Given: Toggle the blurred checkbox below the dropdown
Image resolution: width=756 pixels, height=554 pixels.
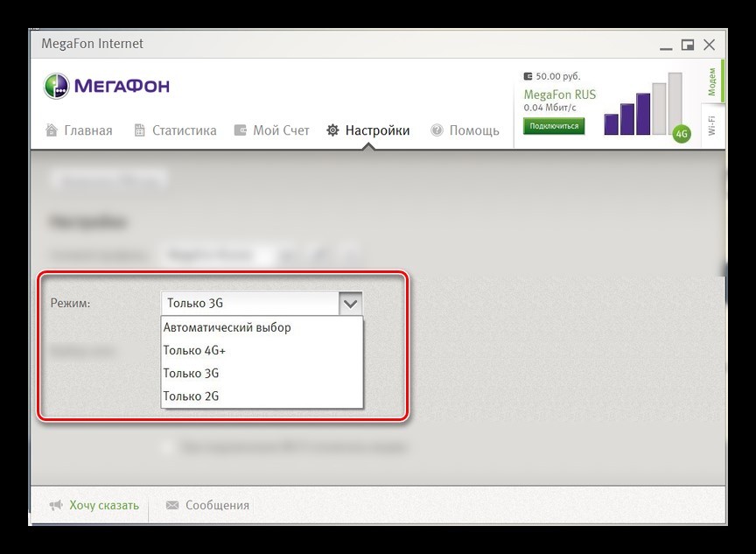Looking at the screenshot, I should tap(167, 447).
